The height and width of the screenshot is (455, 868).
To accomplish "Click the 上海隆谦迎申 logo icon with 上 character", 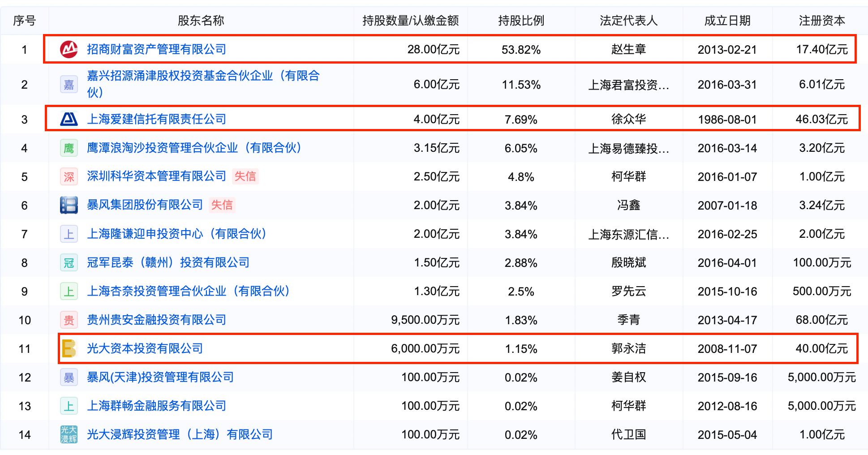I will tap(69, 234).
